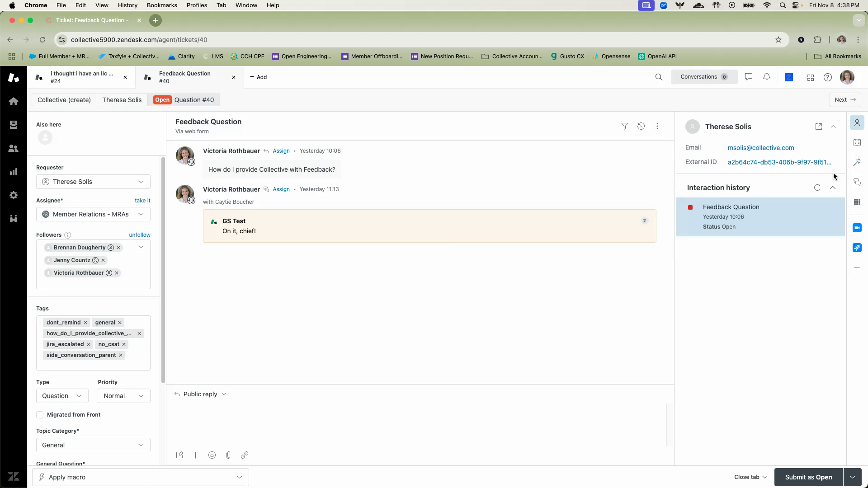Switch to the ticket #24 tab
This screenshot has width=868, height=488.
[x=81, y=77]
